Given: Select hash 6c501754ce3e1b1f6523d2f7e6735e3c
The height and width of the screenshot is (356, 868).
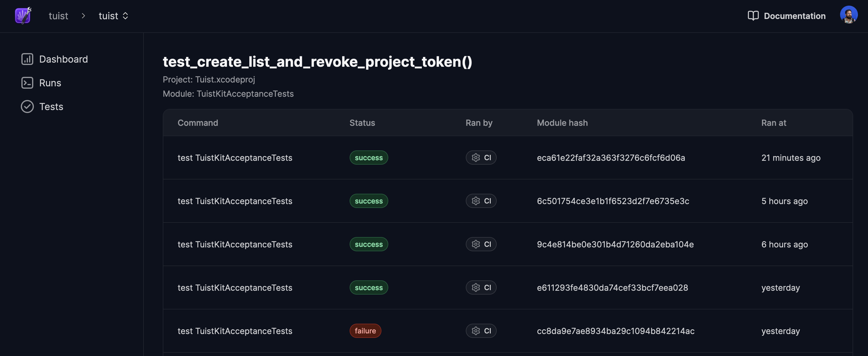Looking at the screenshot, I should [x=613, y=201].
